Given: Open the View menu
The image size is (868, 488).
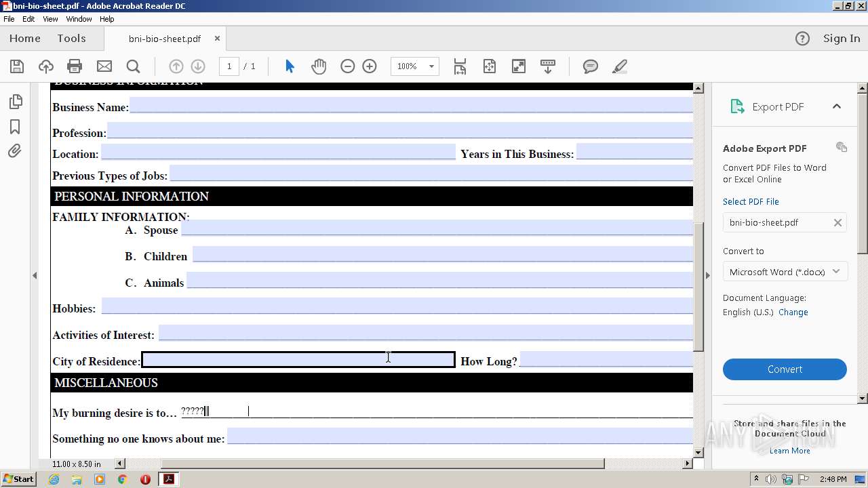Looking at the screenshot, I should click(50, 19).
